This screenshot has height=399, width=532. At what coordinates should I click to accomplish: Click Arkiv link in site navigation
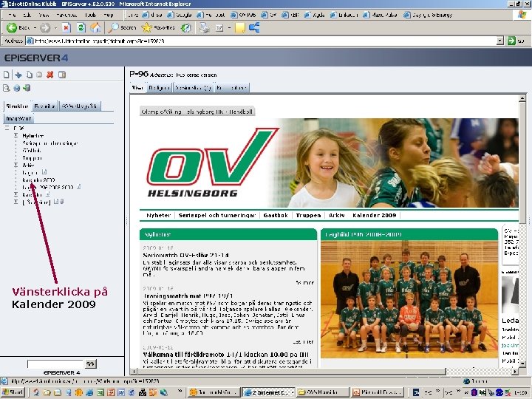337,215
